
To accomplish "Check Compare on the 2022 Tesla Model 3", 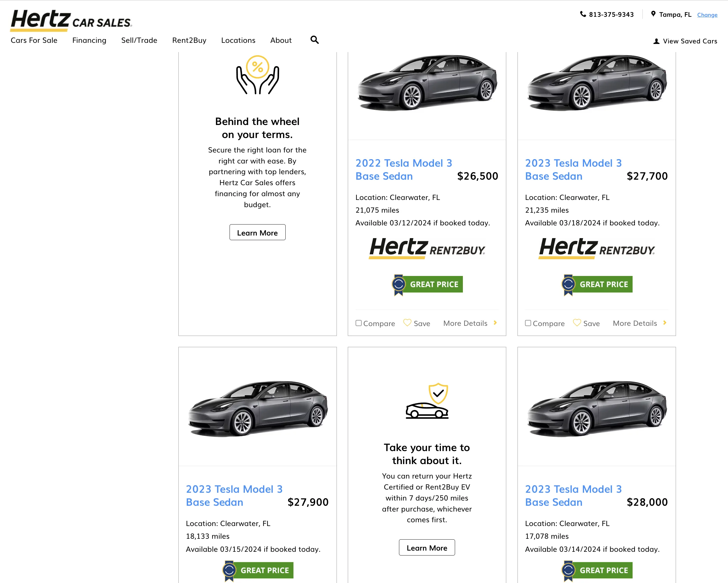I will 359,323.
